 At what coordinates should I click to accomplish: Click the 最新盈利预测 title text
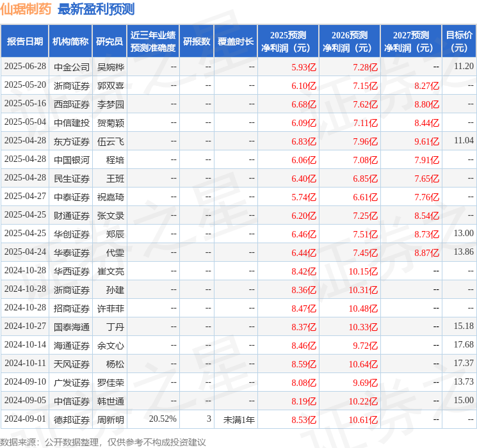point(96,9)
